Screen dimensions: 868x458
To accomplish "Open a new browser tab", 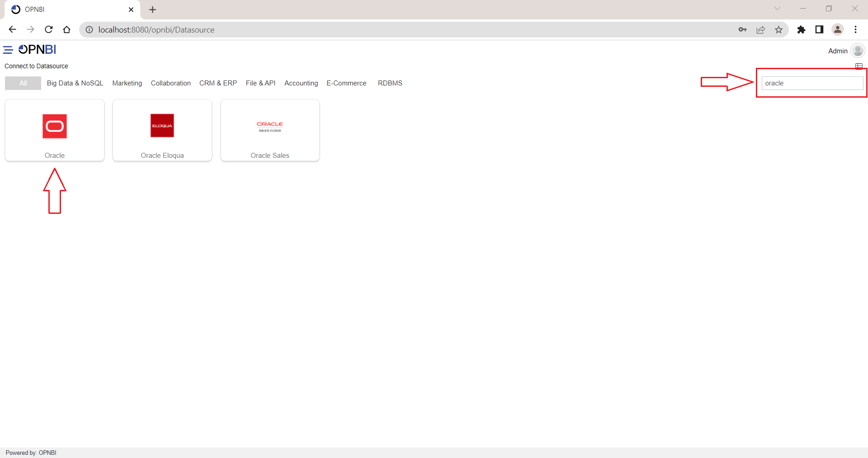I will [153, 9].
